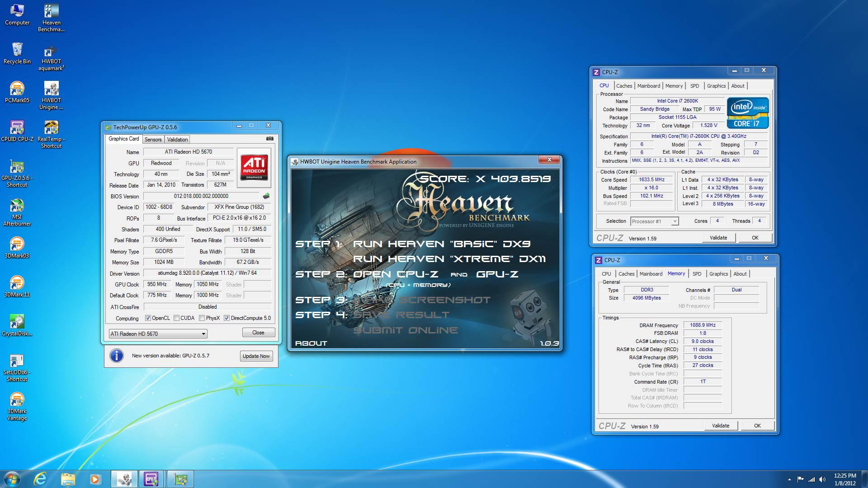868x488 pixels.
Task: Open 3DMark Vantage desktop icon
Action: 17,406
